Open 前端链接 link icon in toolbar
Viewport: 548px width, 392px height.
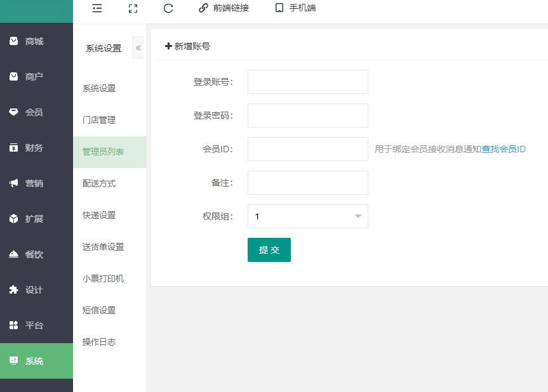coord(203,8)
